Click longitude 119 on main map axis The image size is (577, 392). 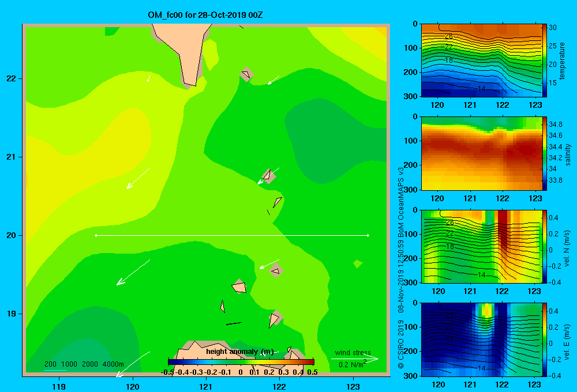59,386
